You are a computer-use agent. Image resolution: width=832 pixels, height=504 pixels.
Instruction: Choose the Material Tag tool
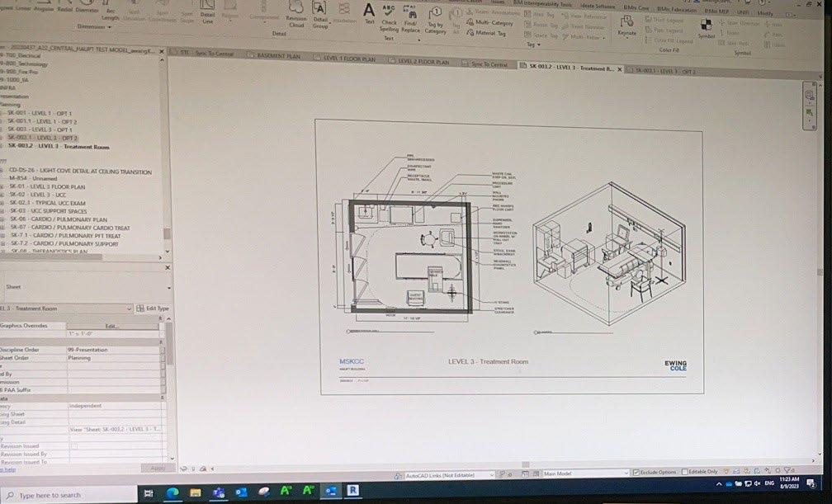pyautogui.click(x=486, y=33)
